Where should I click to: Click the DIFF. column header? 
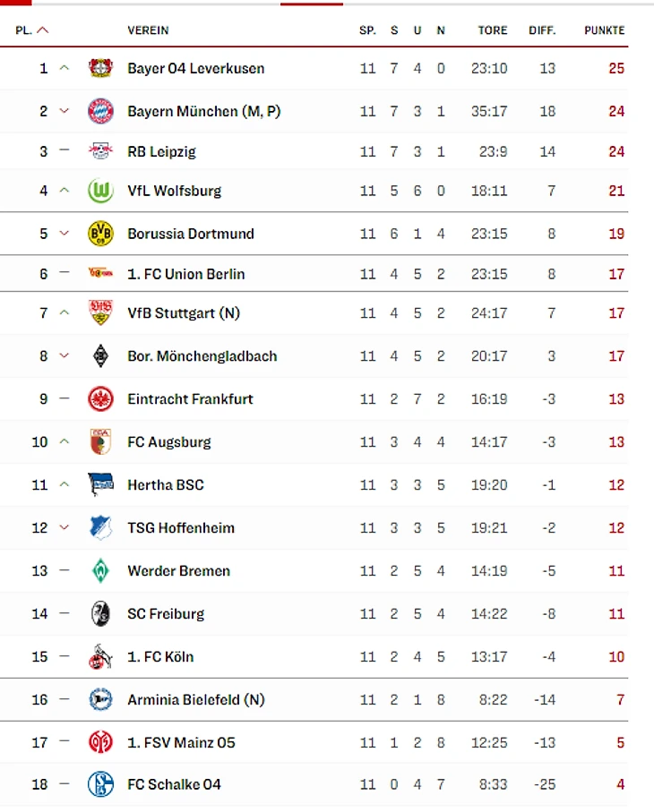pyautogui.click(x=542, y=30)
